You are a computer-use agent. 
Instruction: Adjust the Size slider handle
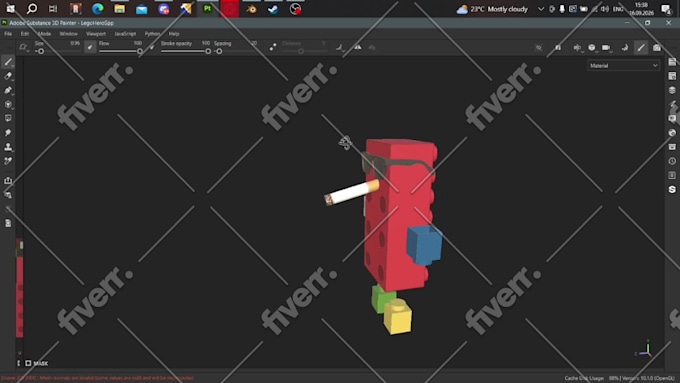pos(41,51)
